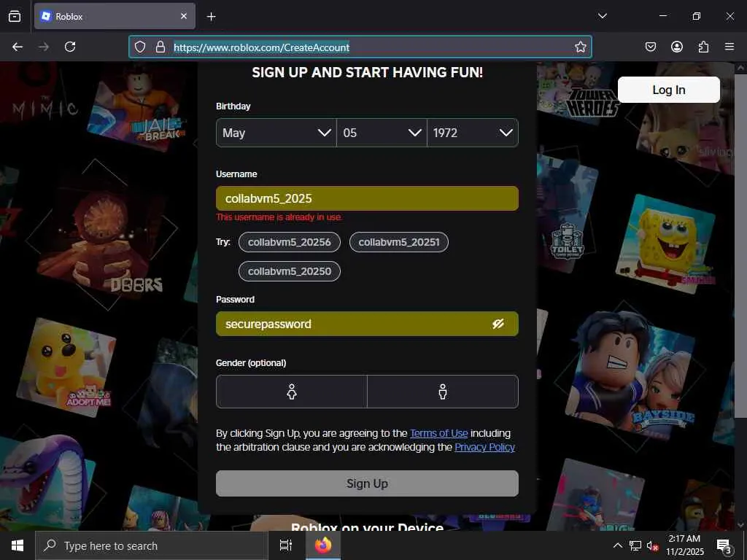The image size is (747, 560).
Task: Open the birthday year dropdown showing 1972
Action: pos(473,133)
